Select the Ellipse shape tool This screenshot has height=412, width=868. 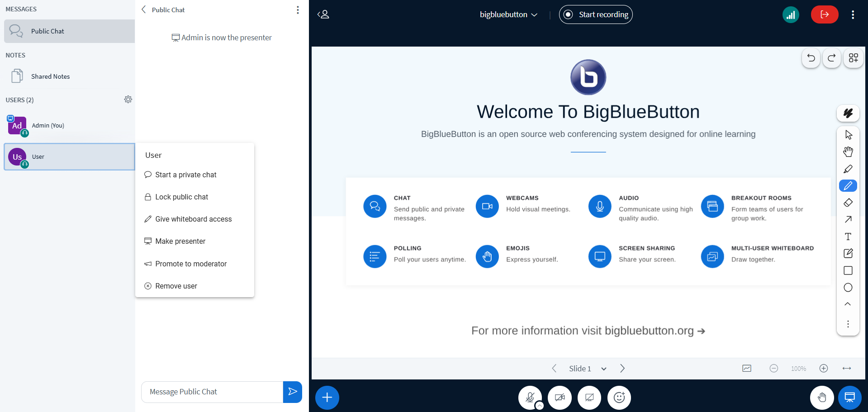(848, 288)
